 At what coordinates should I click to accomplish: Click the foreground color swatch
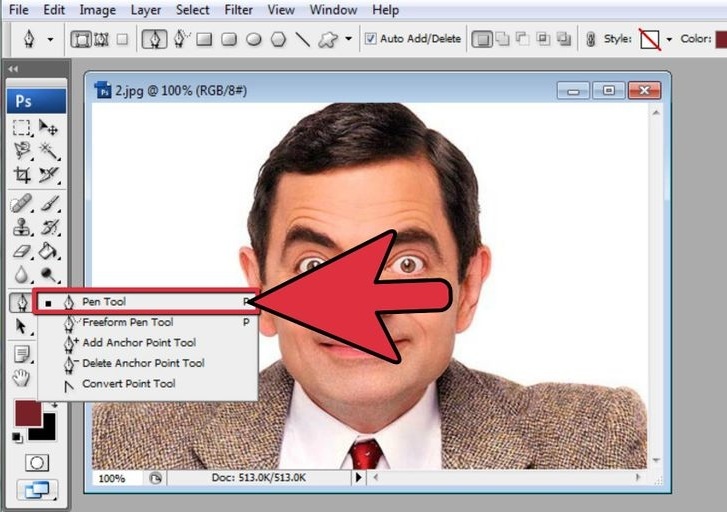point(28,413)
